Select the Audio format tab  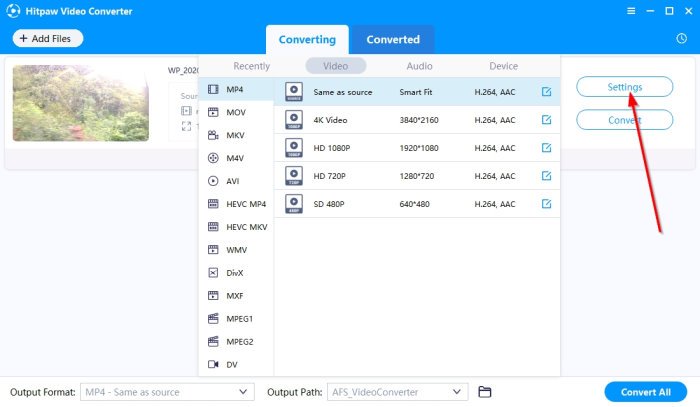420,66
